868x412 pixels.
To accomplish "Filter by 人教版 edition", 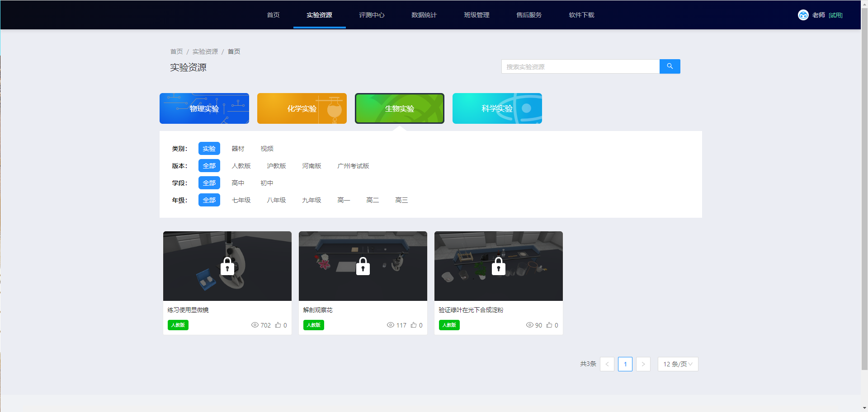I will [241, 166].
